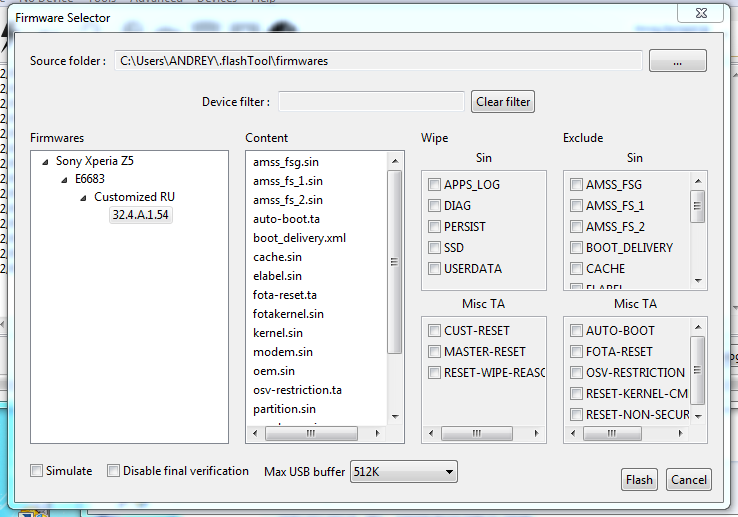The image size is (738, 517).
Task: Click the Device filter text field
Action: coord(372,102)
